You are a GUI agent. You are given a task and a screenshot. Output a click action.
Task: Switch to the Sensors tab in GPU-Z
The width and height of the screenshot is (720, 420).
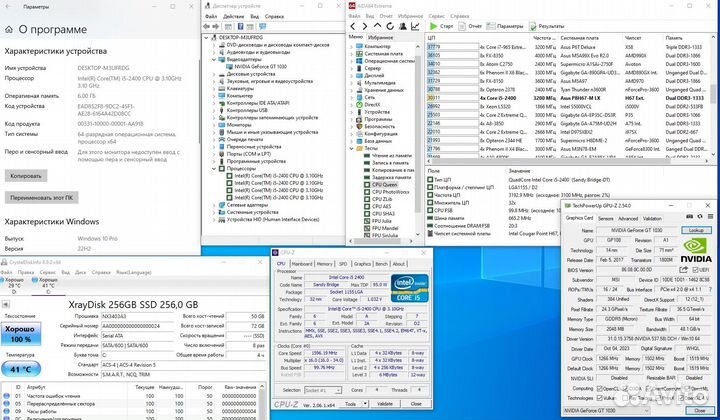tap(606, 218)
